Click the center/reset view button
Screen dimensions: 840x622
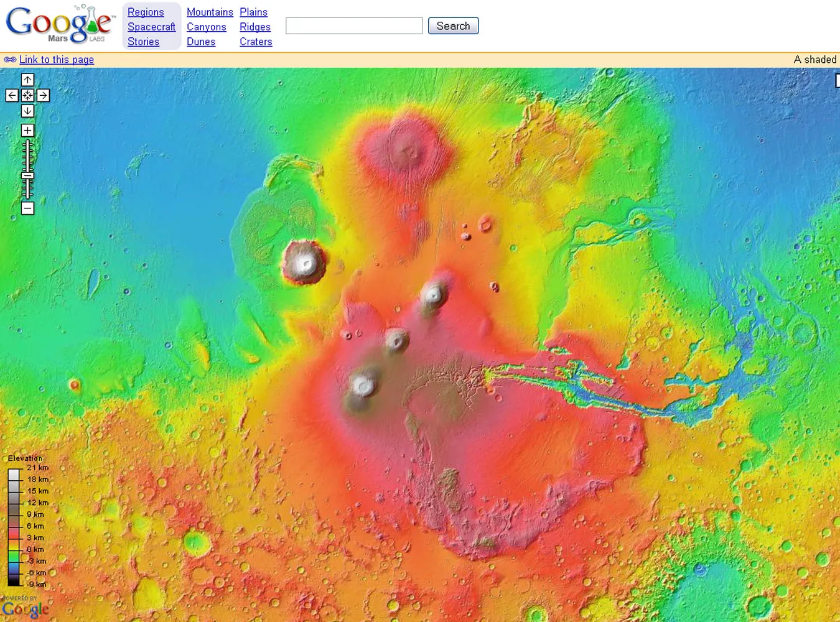click(27, 95)
